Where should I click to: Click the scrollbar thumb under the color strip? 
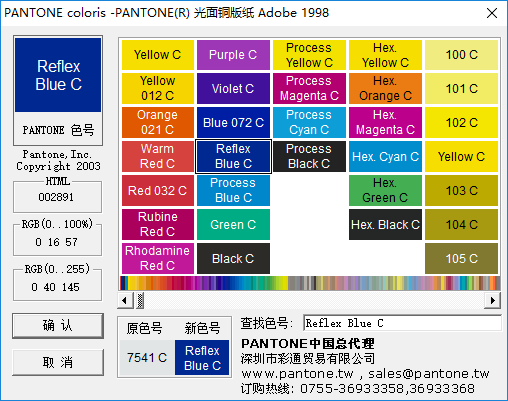[140, 301]
